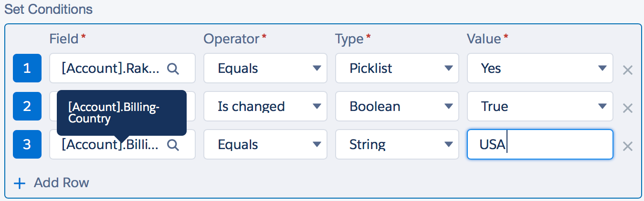Click search icon in row 1 Field
The height and width of the screenshot is (201, 644).
[x=173, y=69]
